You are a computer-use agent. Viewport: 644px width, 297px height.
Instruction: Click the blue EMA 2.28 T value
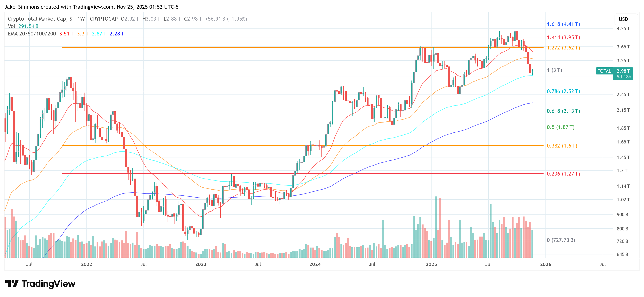[x=117, y=34]
